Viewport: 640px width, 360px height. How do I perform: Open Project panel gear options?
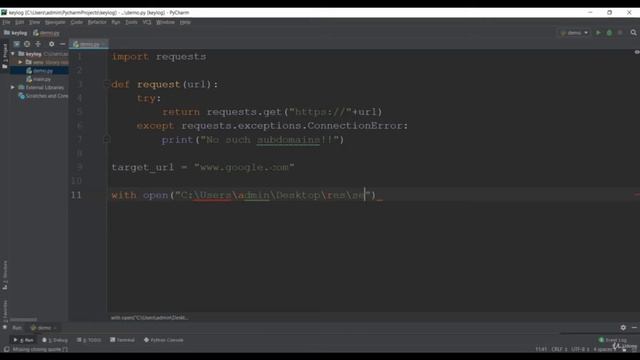[51, 44]
